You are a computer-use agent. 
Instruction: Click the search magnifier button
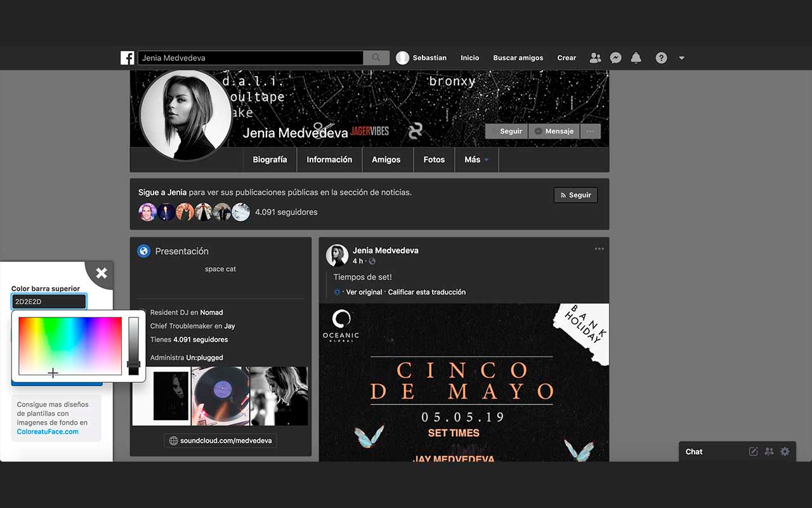tap(376, 58)
